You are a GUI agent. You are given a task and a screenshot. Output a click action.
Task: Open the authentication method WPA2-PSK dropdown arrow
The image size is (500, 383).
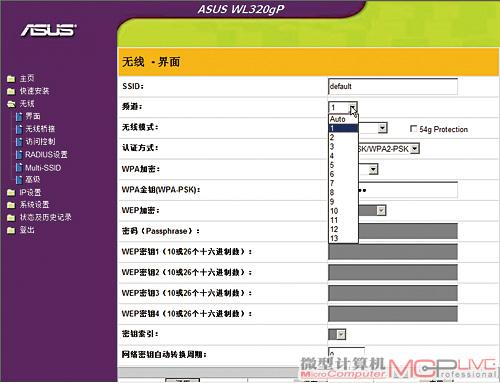414,149
